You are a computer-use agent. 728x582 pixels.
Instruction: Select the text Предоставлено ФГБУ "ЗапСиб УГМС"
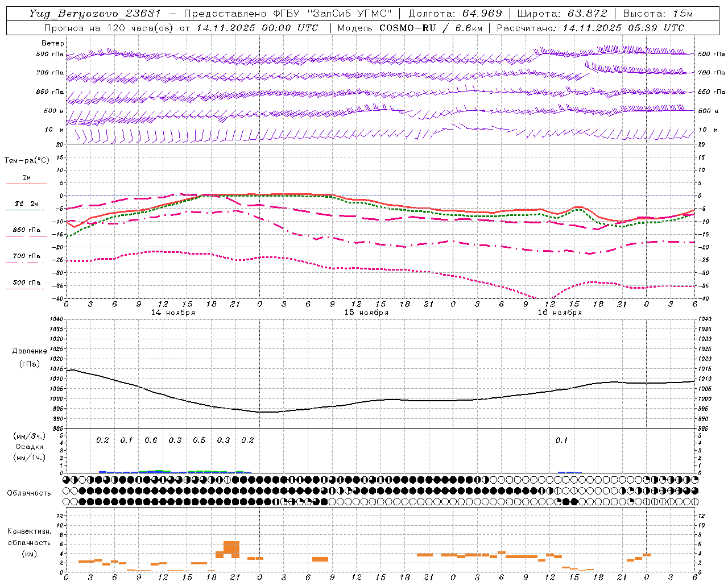[288, 14]
